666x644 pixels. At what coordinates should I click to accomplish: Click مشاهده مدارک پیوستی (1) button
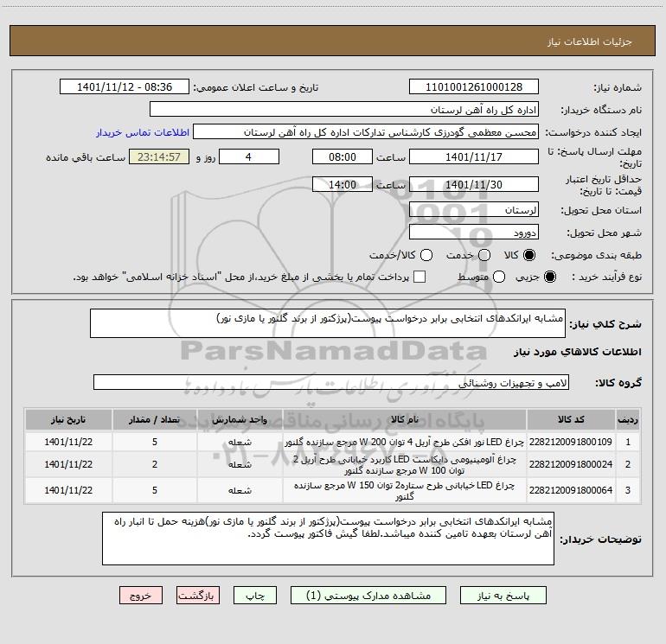[368, 596]
